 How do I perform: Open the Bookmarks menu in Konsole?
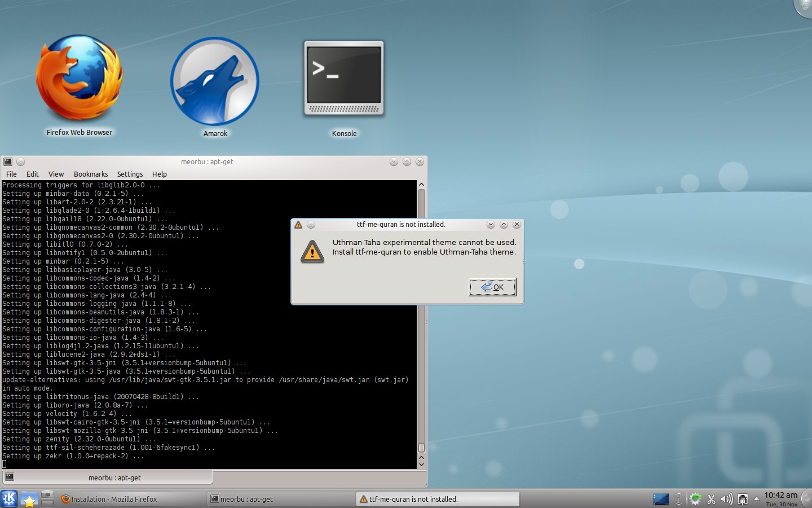pos(91,174)
